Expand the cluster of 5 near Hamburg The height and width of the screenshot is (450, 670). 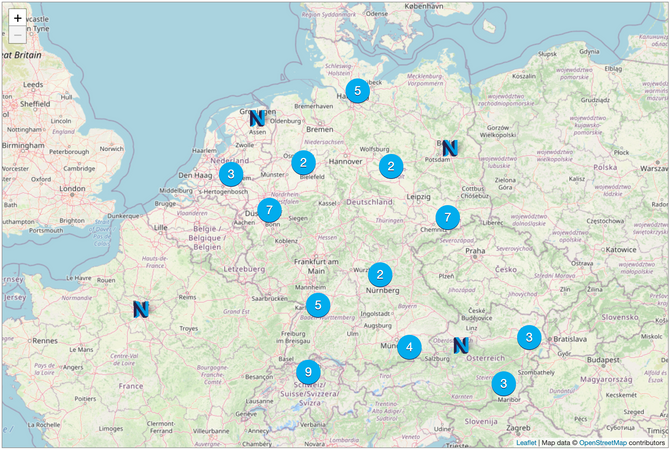(357, 91)
